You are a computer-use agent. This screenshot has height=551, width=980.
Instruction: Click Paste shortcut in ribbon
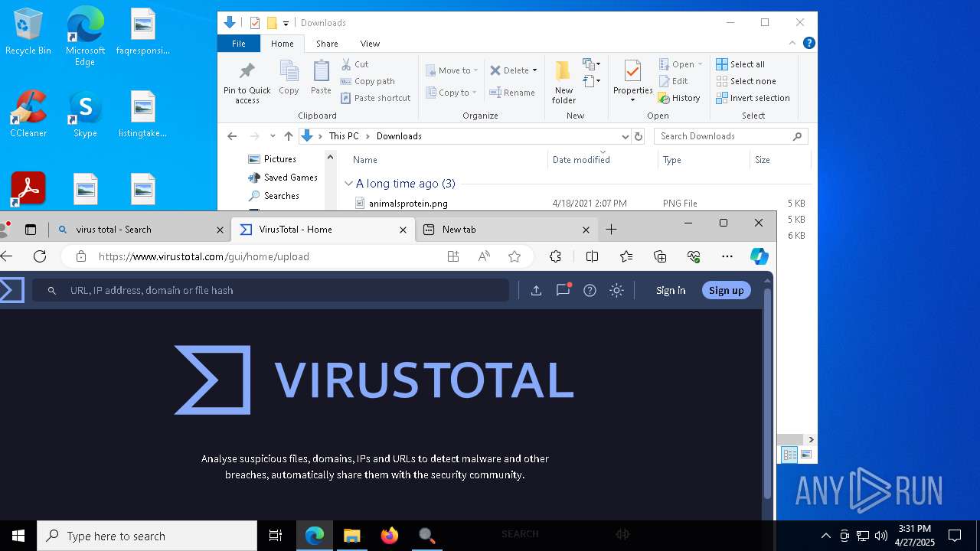[x=375, y=98]
